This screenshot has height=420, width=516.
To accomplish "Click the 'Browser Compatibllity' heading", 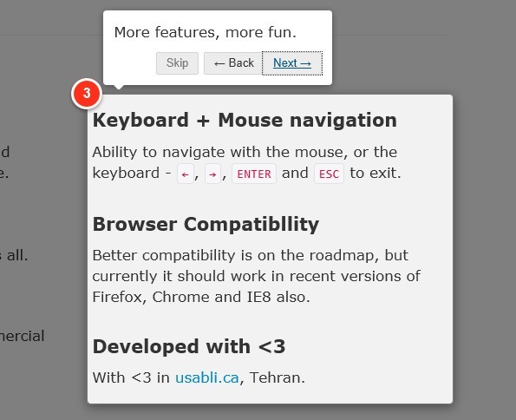I will click(x=206, y=225).
